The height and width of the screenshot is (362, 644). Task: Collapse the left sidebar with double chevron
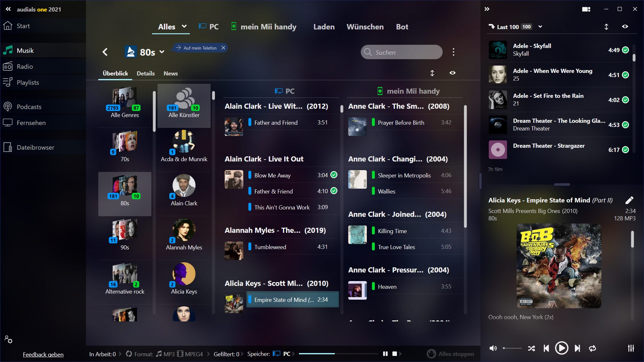8,9
